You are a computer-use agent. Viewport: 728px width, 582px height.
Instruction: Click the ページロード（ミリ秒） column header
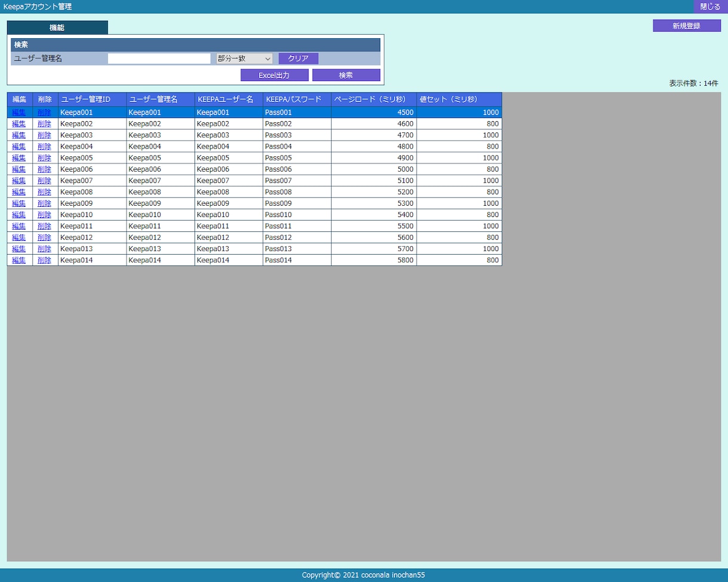click(374, 100)
